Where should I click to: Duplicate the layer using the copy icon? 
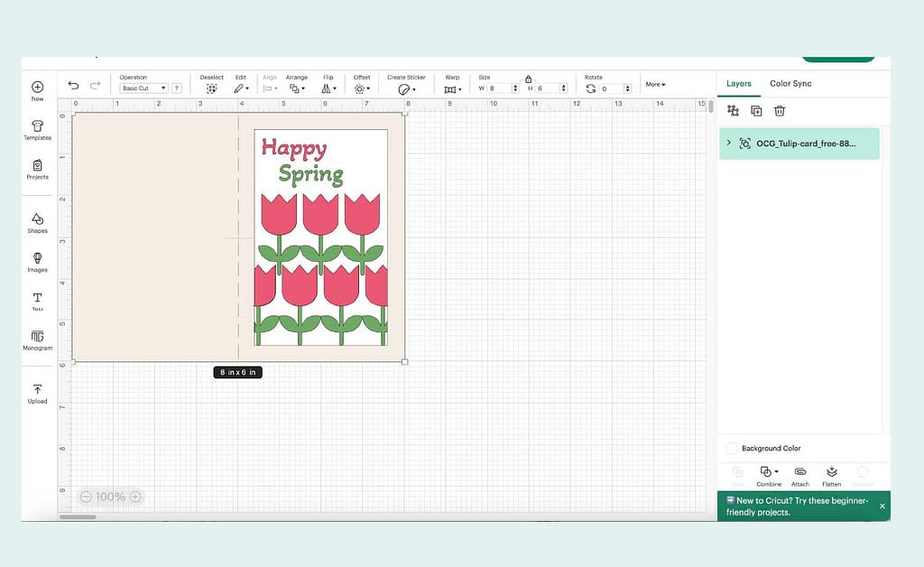[756, 110]
